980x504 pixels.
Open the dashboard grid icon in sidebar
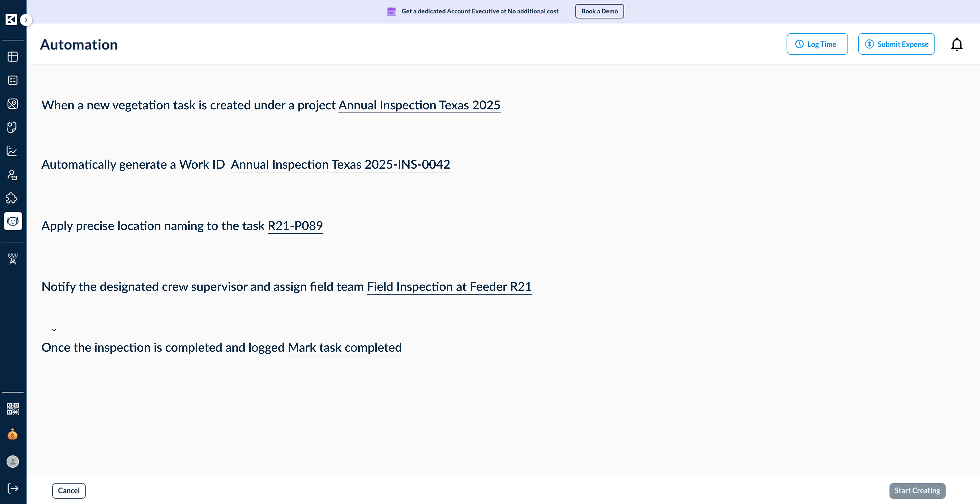click(13, 57)
